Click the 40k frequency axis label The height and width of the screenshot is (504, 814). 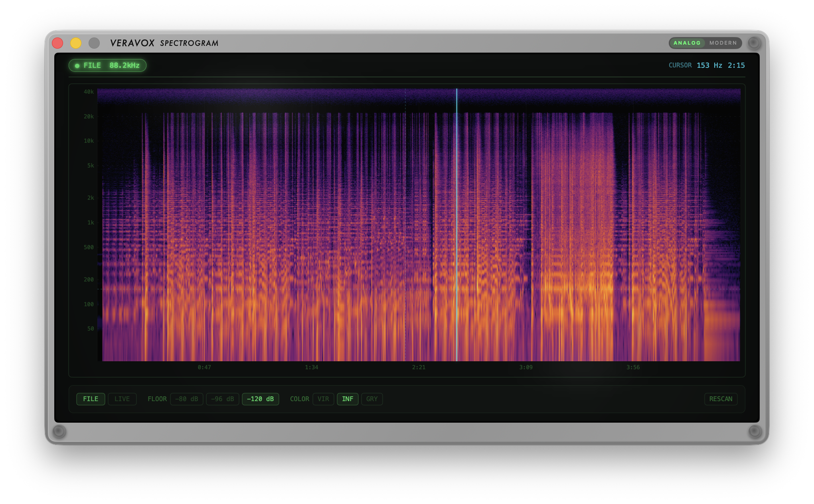tap(89, 92)
